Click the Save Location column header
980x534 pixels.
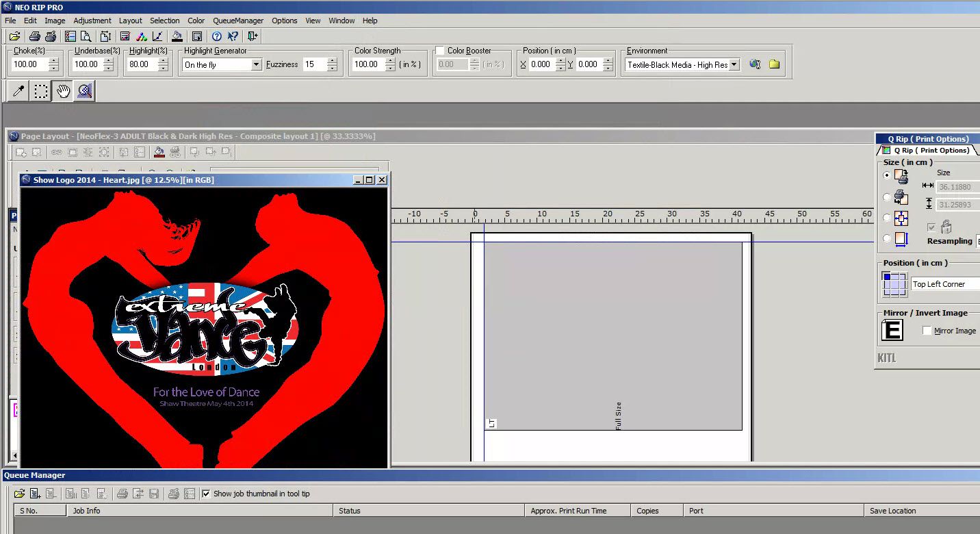coord(923,511)
